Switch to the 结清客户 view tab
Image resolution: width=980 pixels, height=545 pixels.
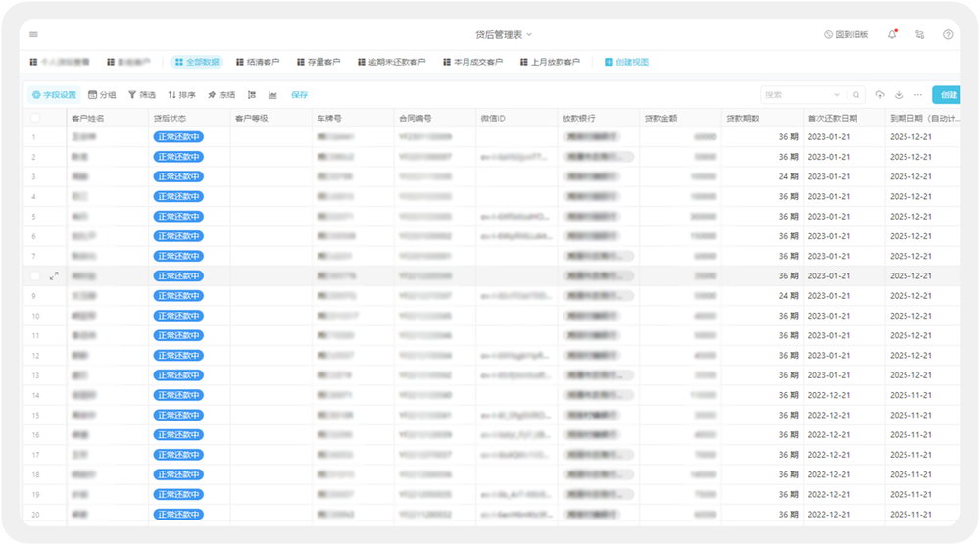[x=258, y=62]
